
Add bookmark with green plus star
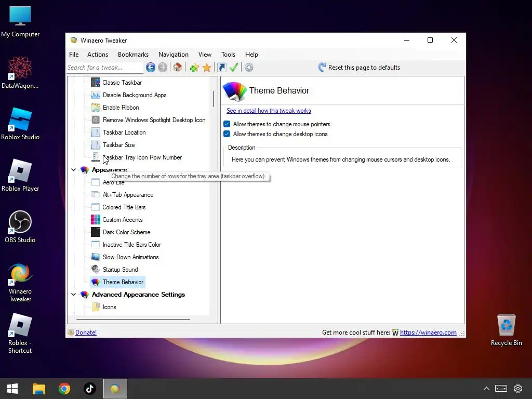pyautogui.click(x=194, y=68)
